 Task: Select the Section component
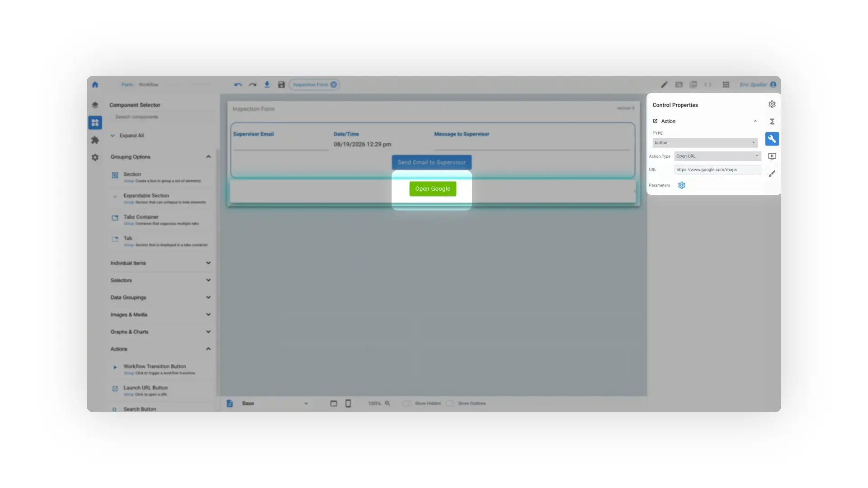tap(161, 177)
